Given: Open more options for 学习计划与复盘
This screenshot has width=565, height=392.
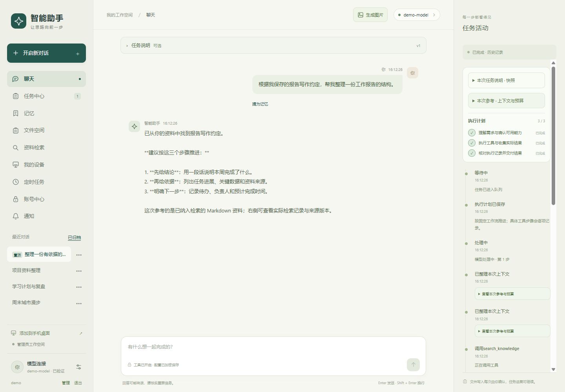Looking at the screenshot, I should pos(79,287).
